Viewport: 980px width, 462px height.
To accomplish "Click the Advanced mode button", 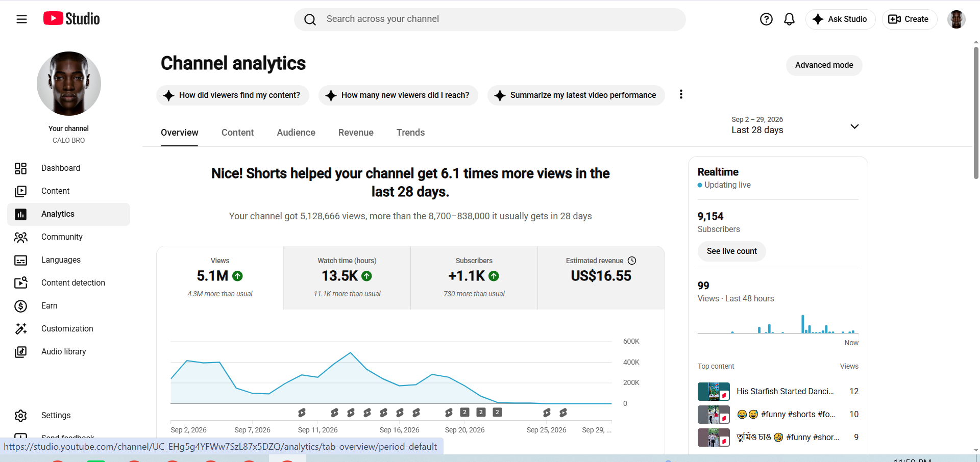I will 824,65.
